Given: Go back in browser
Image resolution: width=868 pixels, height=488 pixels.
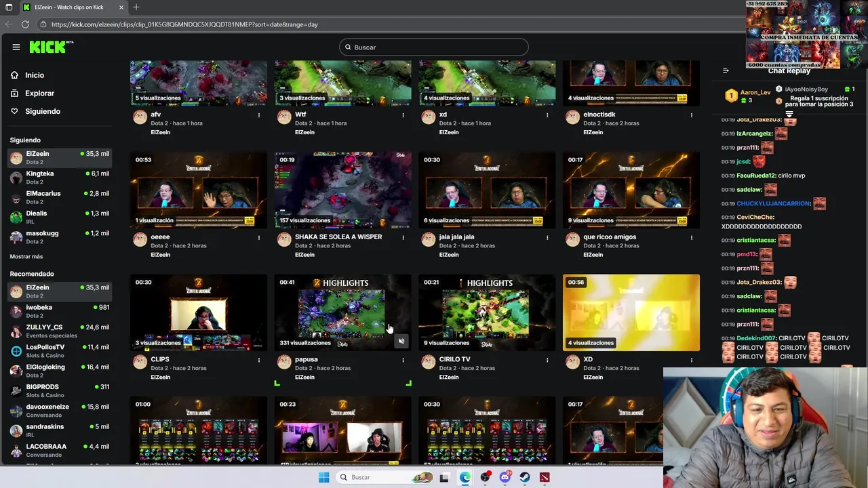Looking at the screenshot, I should pyautogui.click(x=8, y=24).
